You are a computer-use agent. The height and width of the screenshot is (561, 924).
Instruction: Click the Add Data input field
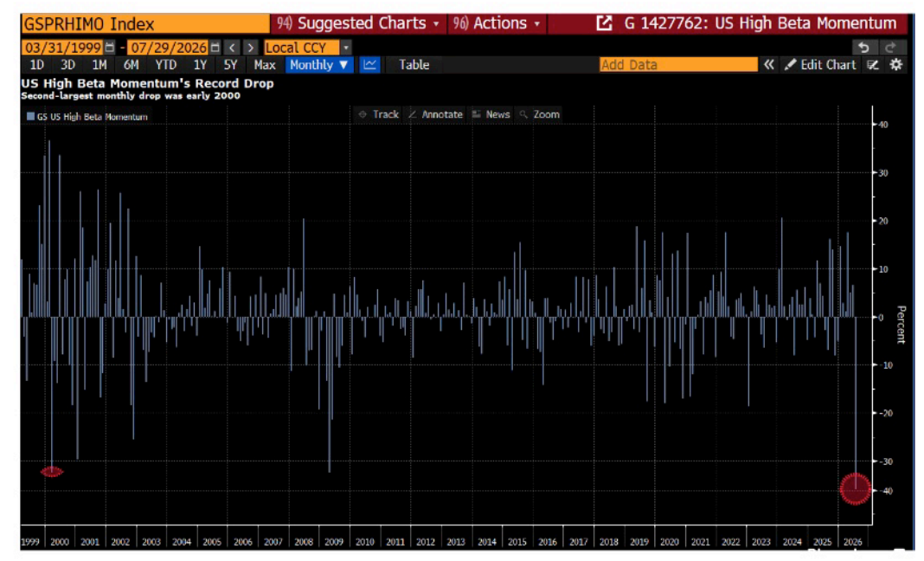678,65
